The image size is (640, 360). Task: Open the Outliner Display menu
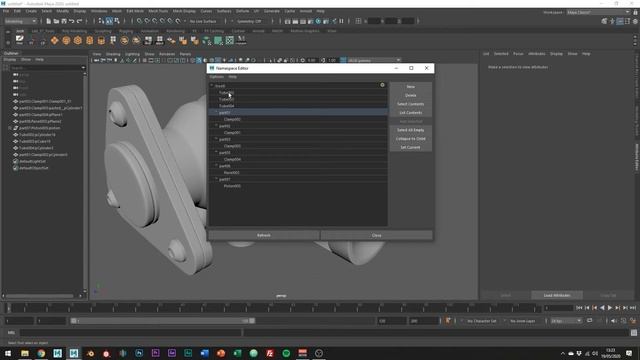[x=10, y=60]
